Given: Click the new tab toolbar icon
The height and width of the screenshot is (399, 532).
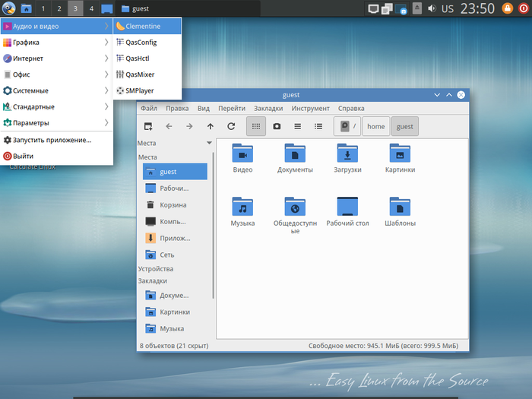Looking at the screenshot, I should click(x=148, y=126).
